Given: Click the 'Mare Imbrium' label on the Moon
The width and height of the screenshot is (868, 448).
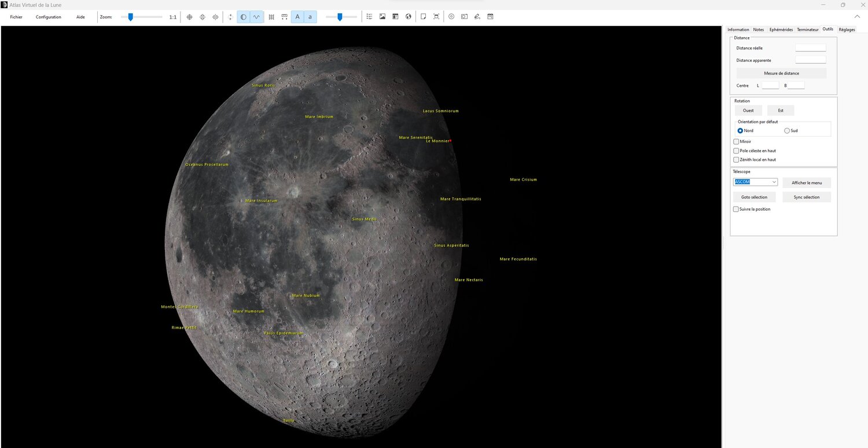Looking at the screenshot, I should 319,117.
